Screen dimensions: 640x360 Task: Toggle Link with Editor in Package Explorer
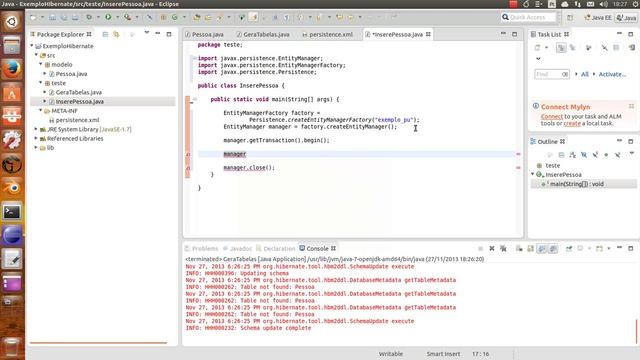(117, 34)
